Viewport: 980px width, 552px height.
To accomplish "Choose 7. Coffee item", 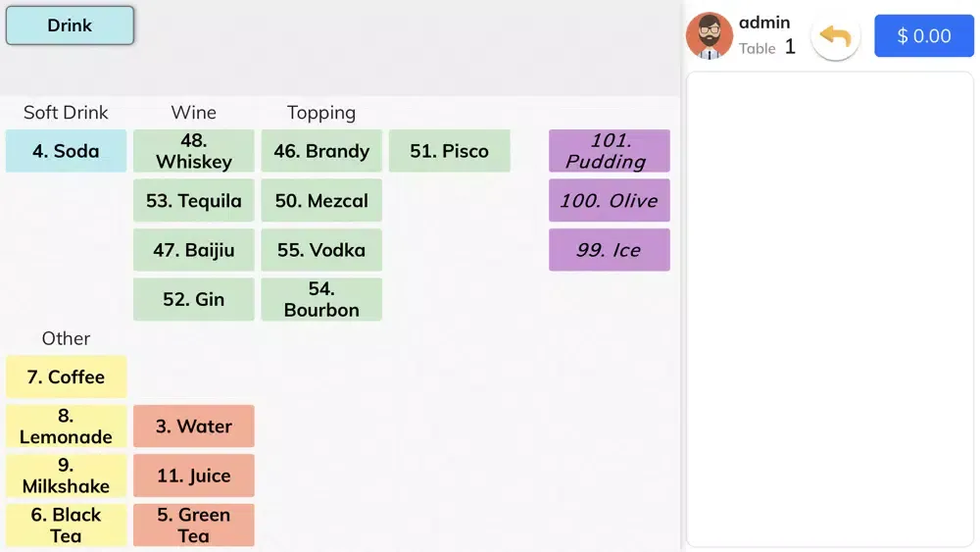I will 66,376.
